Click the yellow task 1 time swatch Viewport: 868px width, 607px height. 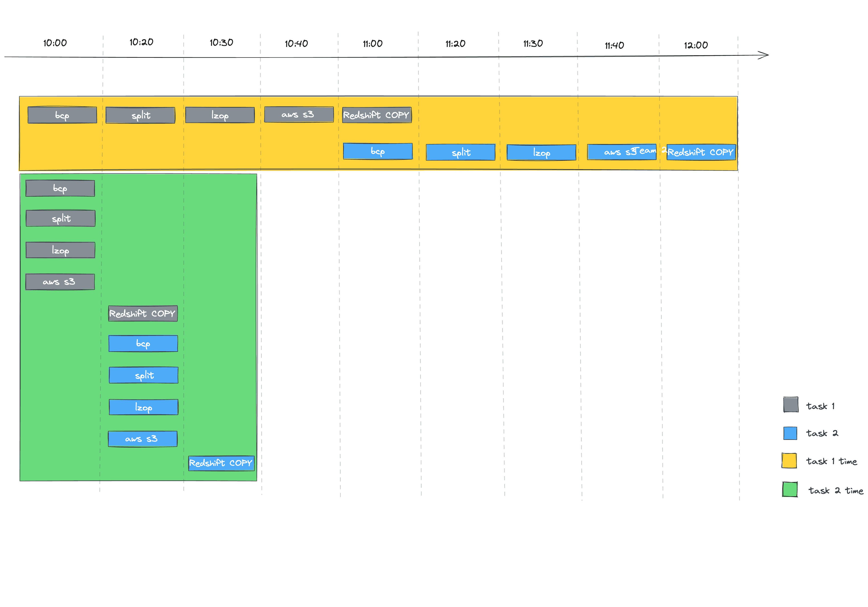[x=789, y=461]
